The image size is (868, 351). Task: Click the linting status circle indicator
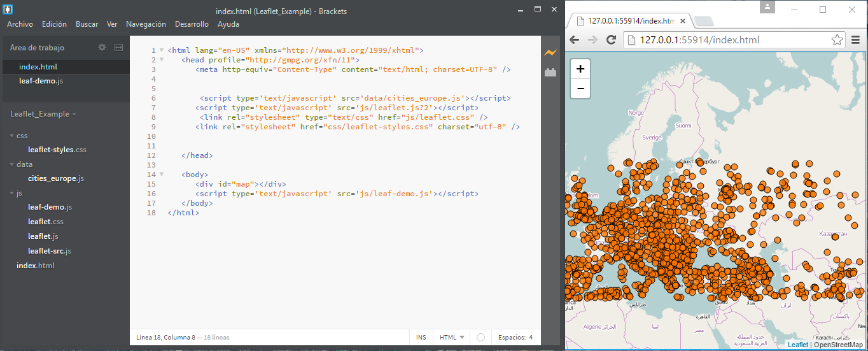tap(480, 337)
